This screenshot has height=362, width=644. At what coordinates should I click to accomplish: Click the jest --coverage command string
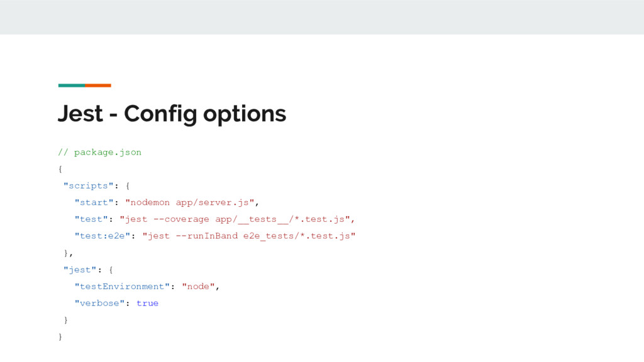click(235, 219)
